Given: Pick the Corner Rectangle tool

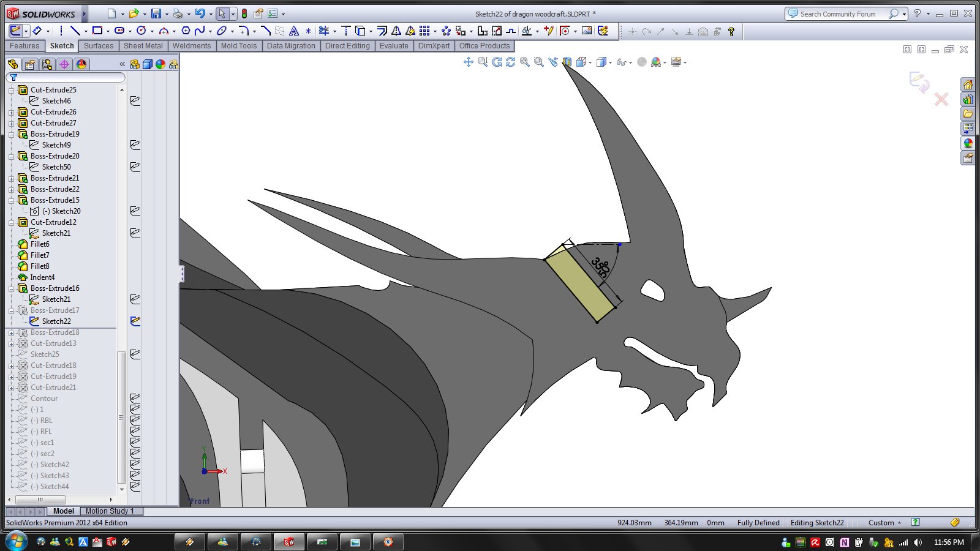Looking at the screenshot, I should [97, 31].
